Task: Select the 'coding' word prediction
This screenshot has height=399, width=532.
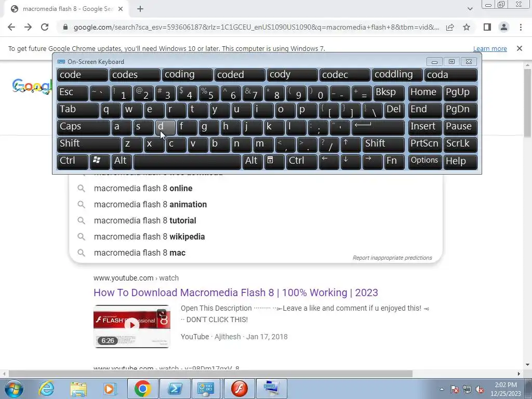Action: 187,75
